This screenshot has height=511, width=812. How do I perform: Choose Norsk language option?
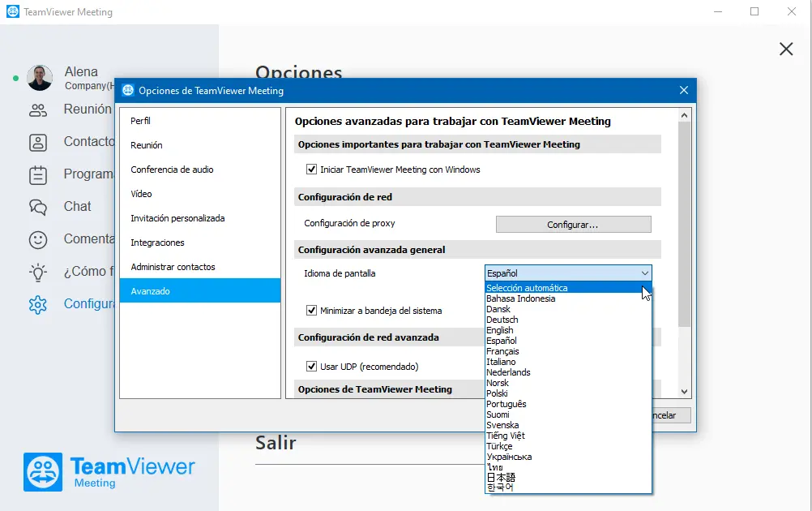[568, 383]
